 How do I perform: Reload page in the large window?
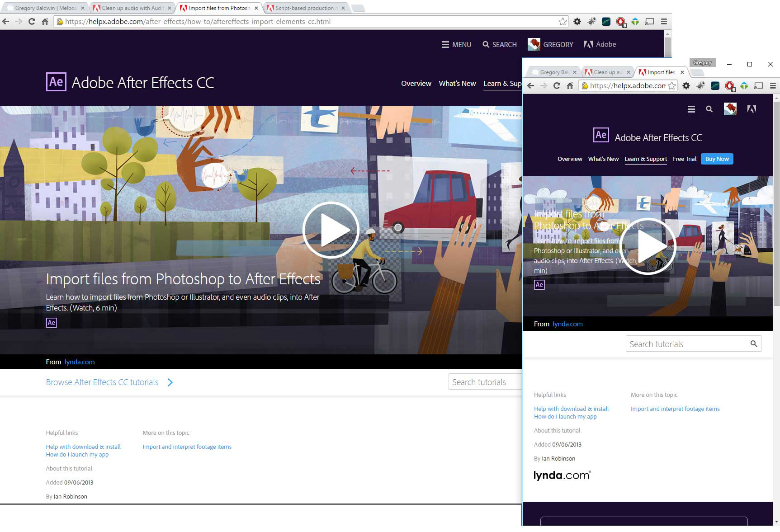pos(32,21)
